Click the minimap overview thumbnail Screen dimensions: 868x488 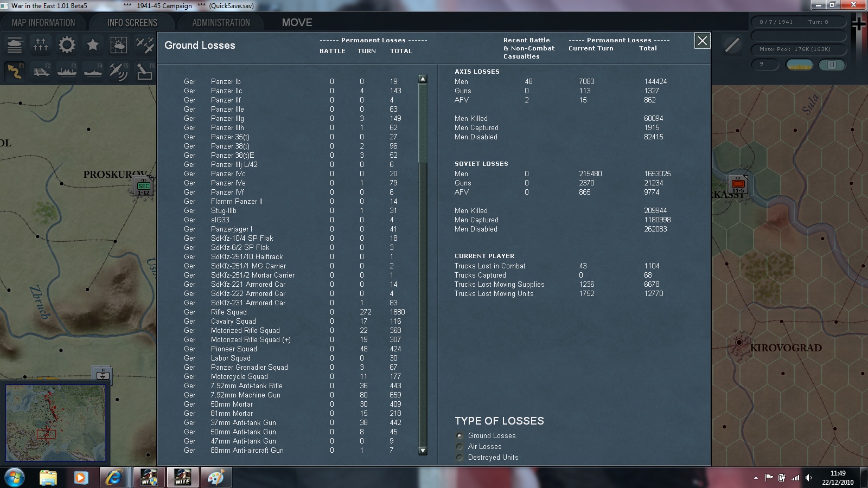[55, 423]
